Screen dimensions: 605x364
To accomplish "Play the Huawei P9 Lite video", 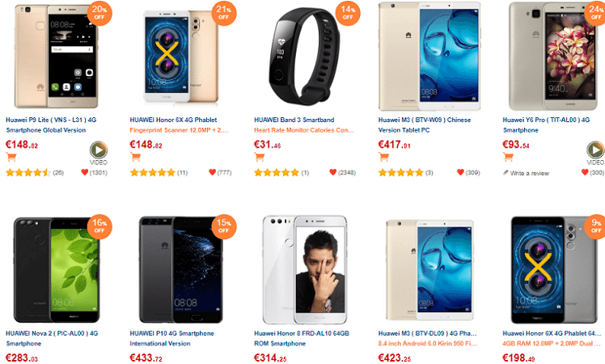I will click(99, 150).
